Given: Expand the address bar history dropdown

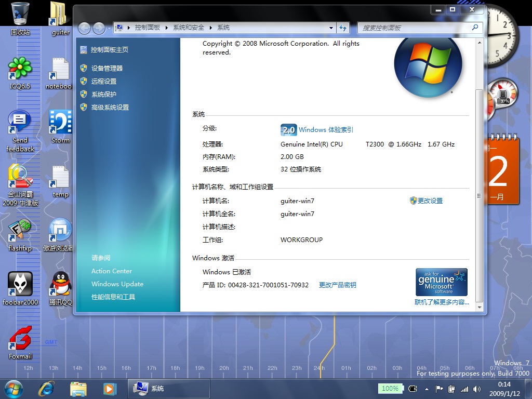Looking at the screenshot, I should coord(331,28).
